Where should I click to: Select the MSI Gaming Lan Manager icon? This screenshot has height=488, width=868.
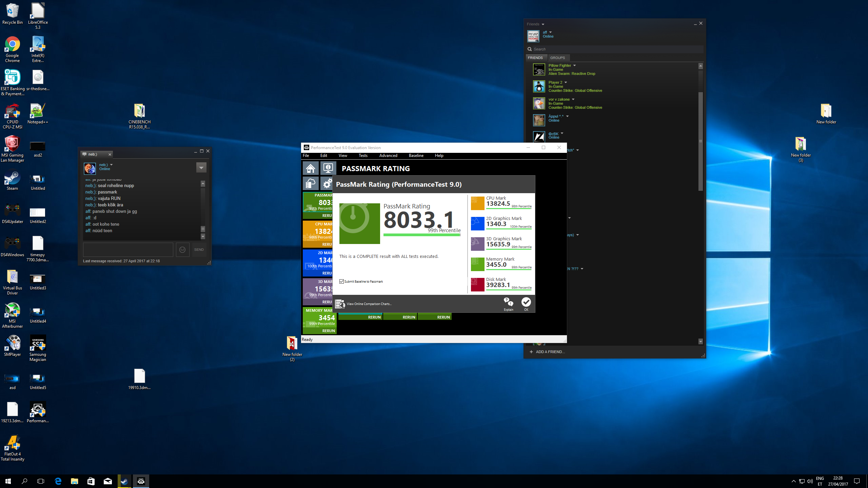(x=13, y=149)
